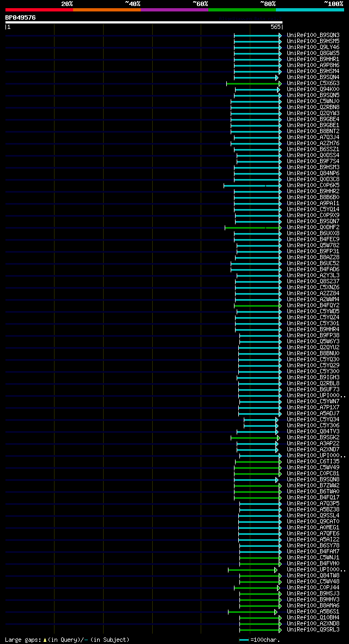Select label UniRef100_Q9SRL3

point(313,630)
